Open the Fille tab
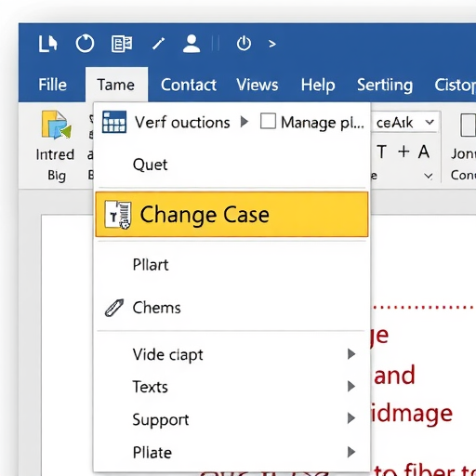Viewport: 476px width, 476px height. [52, 85]
